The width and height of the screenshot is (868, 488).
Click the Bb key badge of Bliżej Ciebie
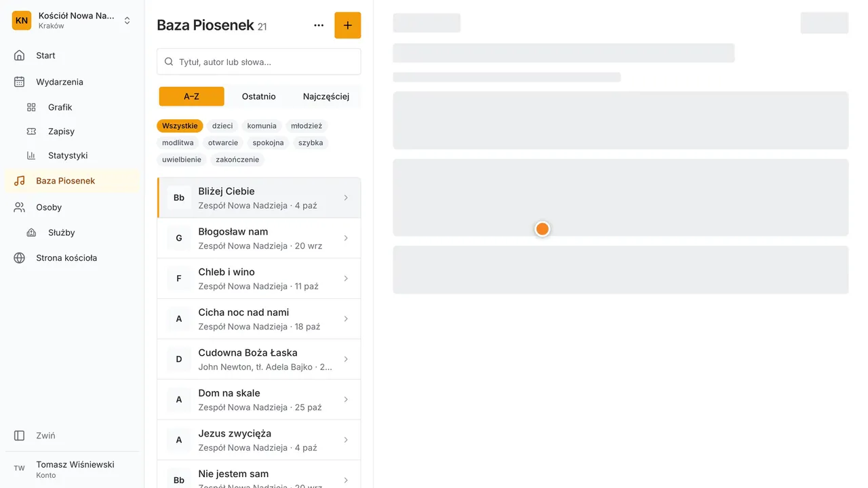[x=179, y=198]
